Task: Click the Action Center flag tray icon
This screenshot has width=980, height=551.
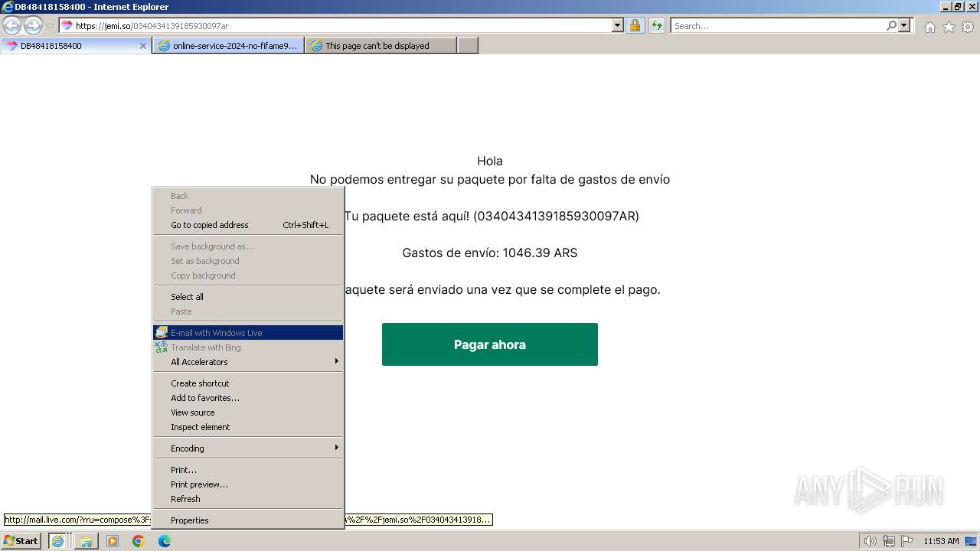Action: (906, 541)
